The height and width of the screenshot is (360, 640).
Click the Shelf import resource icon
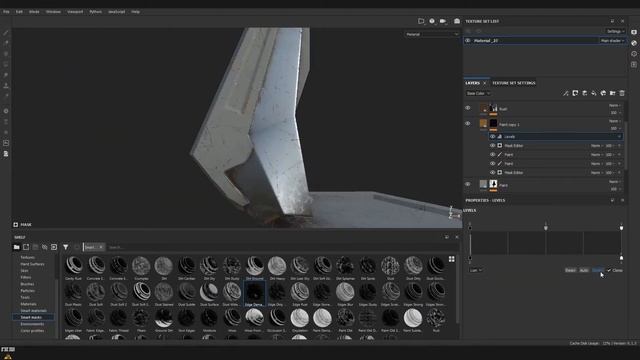pyautogui.click(x=54, y=247)
